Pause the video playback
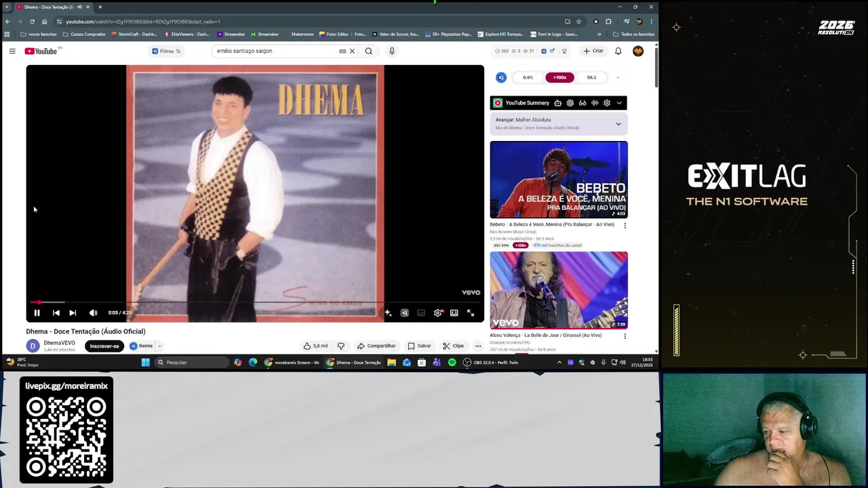Viewport: 868px width, 488px height. [x=37, y=312]
